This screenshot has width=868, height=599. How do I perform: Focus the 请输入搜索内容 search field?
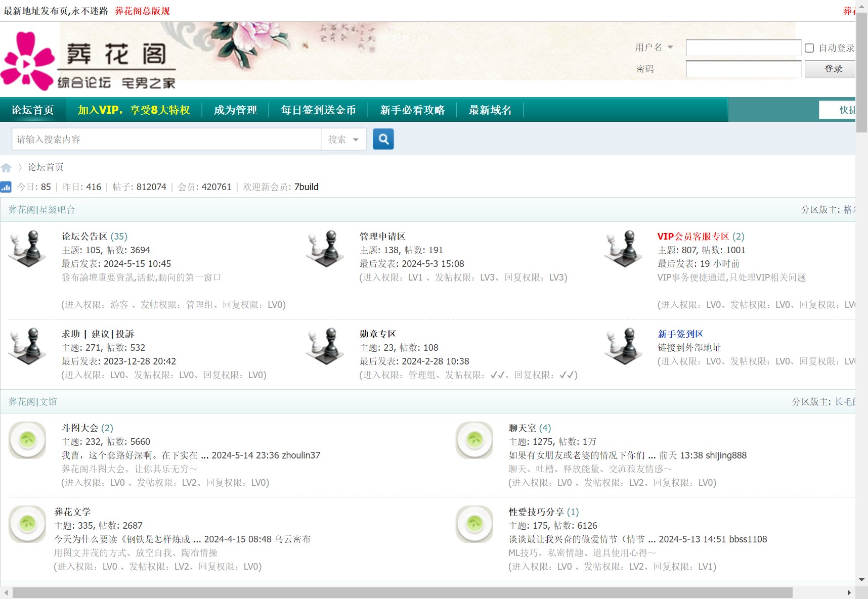(x=166, y=140)
